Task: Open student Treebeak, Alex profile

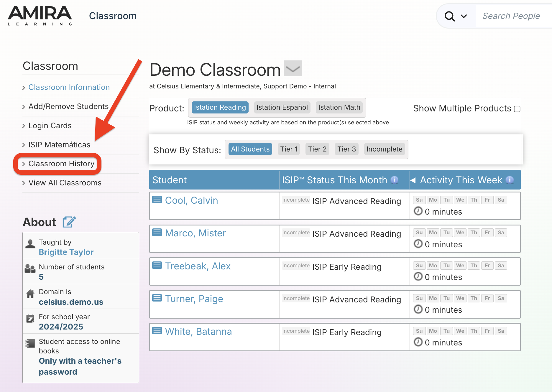Action: click(198, 266)
